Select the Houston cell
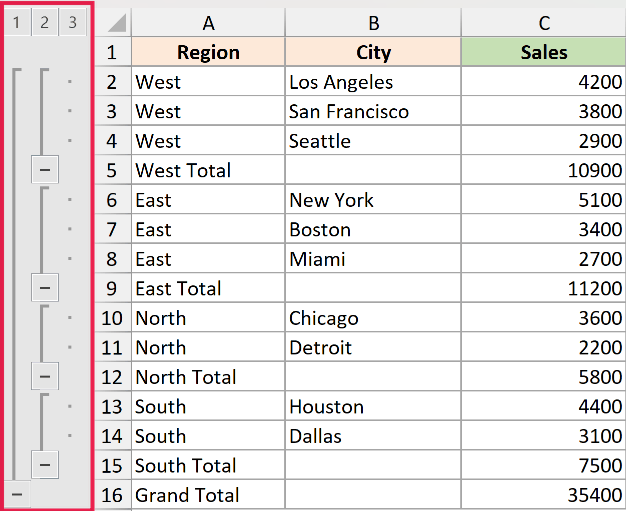 (373, 406)
